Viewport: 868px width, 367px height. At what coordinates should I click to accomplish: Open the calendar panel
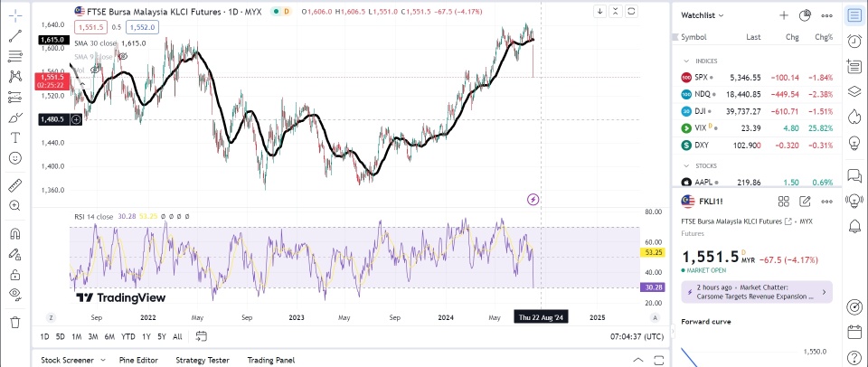(x=854, y=332)
